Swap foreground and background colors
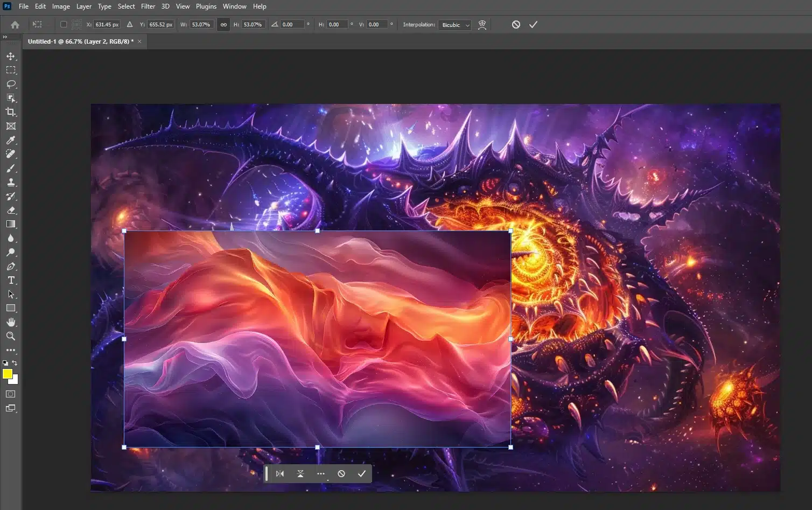Image resolution: width=812 pixels, height=510 pixels. (15, 363)
